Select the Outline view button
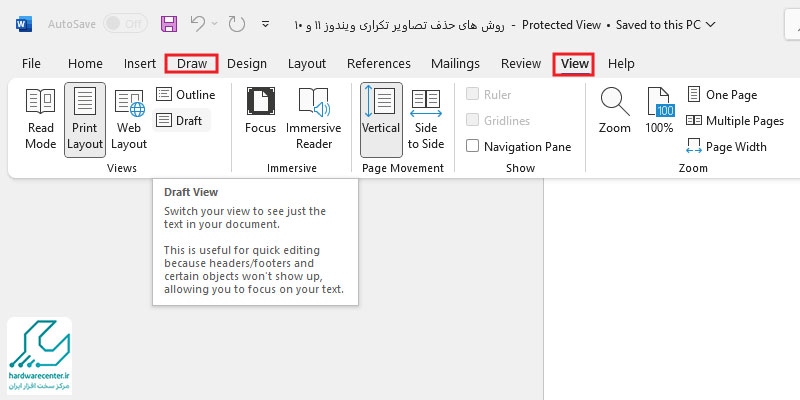 point(186,94)
